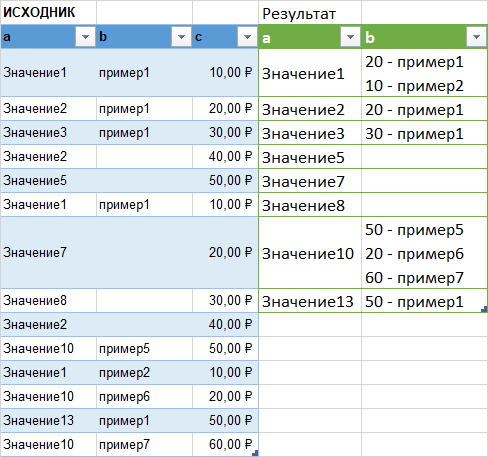Select Значение1 in the result table

310,73
